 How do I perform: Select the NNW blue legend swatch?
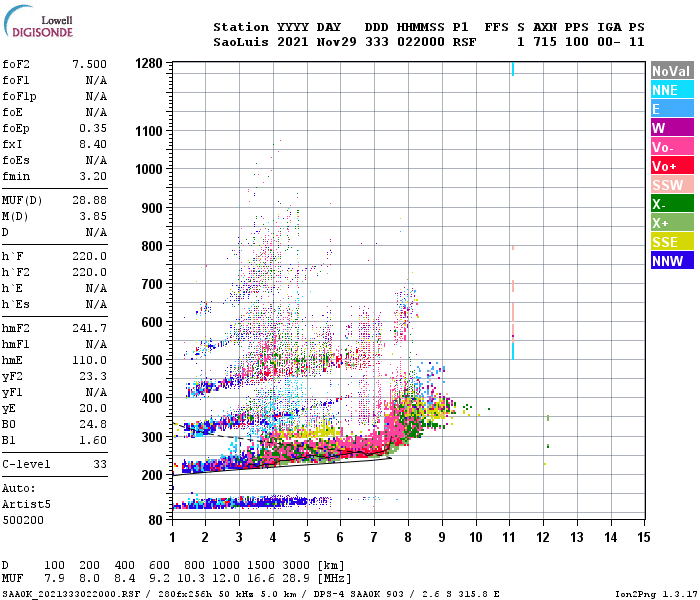672,261
